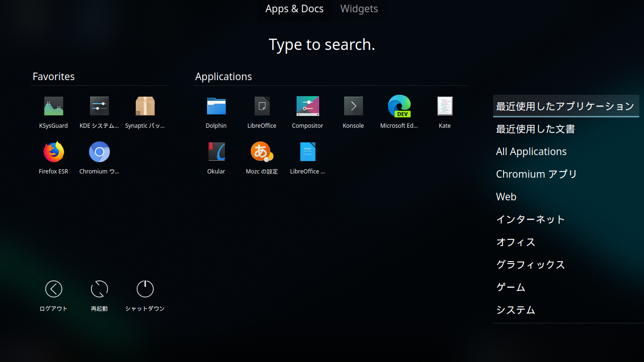The image size is (644, 362).
Task: Open KDE システム設定 from Favorites
Action: pyautogui.click(x=99, y=112)
